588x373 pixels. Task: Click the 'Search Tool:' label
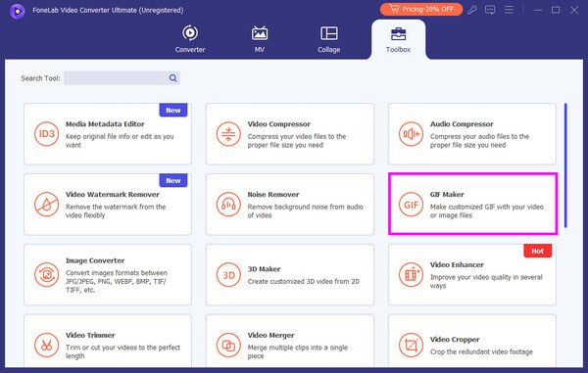(x=40, y=78)
